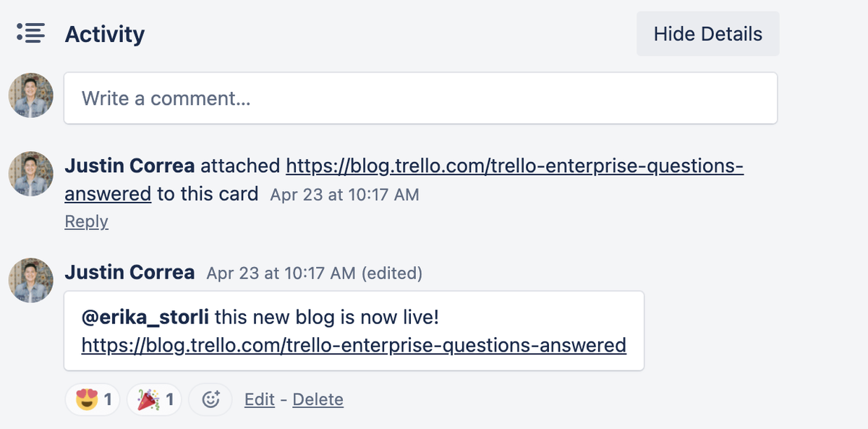Screen dimensions: 868x429
Task: Open the blog URL inside the comment
Action: click(x=354, y=345)
